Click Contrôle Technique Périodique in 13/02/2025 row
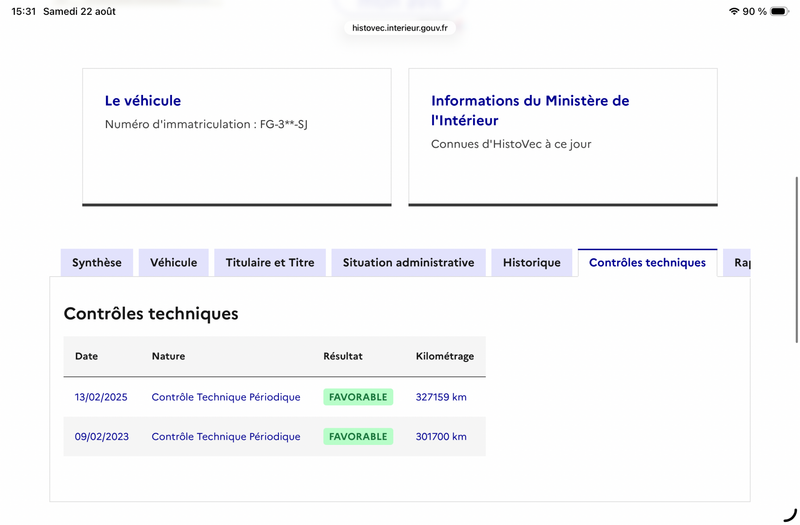The image size is (800, 525). coord(226,397)
